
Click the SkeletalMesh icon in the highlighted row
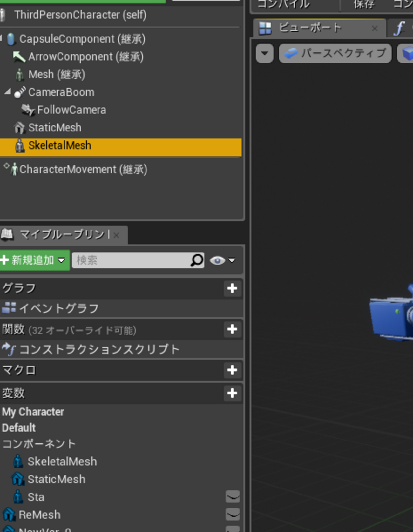[x=20, y=146]
